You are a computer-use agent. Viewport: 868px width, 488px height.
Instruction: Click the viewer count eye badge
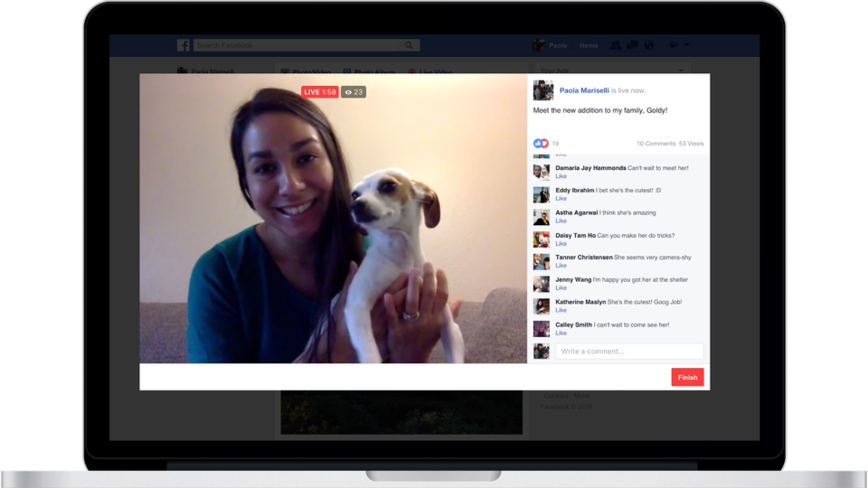tap(354, 92)
